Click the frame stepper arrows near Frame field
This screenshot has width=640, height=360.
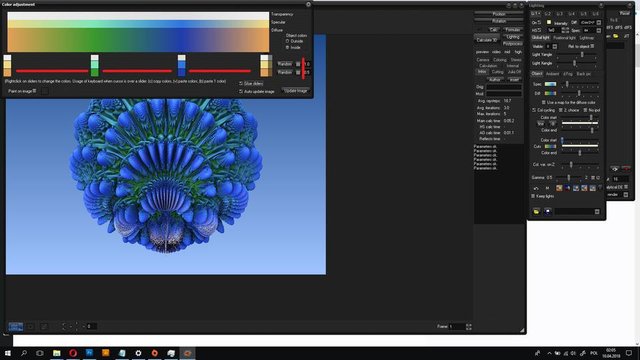click(x=469, y=327)
